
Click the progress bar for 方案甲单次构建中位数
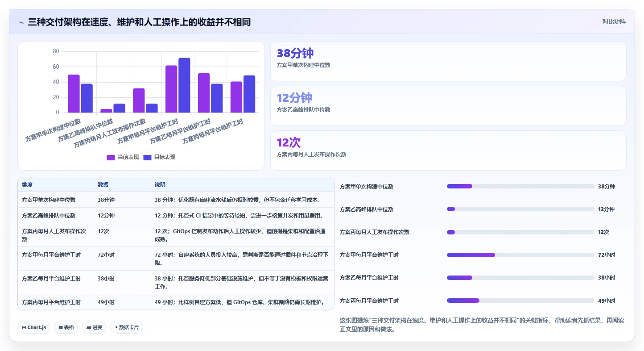[x=520, y=186]
